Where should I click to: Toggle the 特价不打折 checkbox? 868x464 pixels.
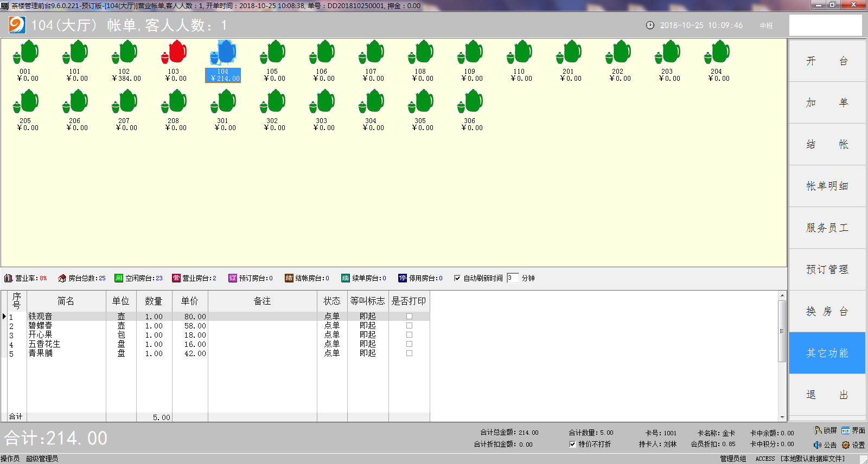pos(572,444)
